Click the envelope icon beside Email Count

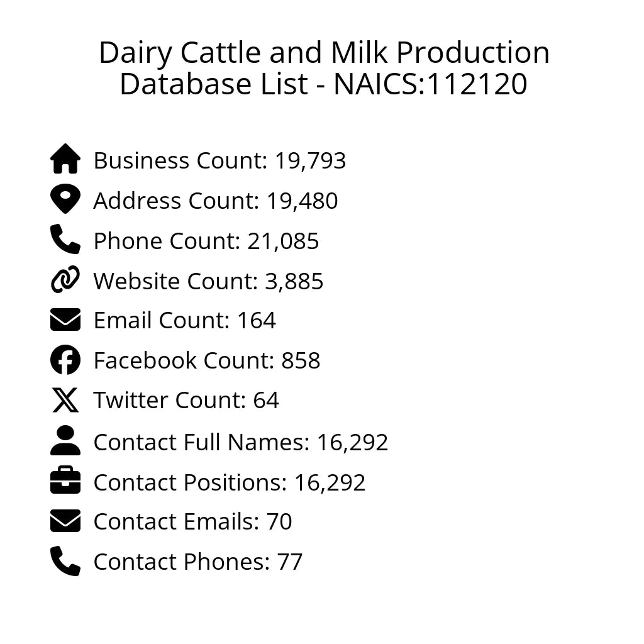pyautogui.click(x=65, y=319)
